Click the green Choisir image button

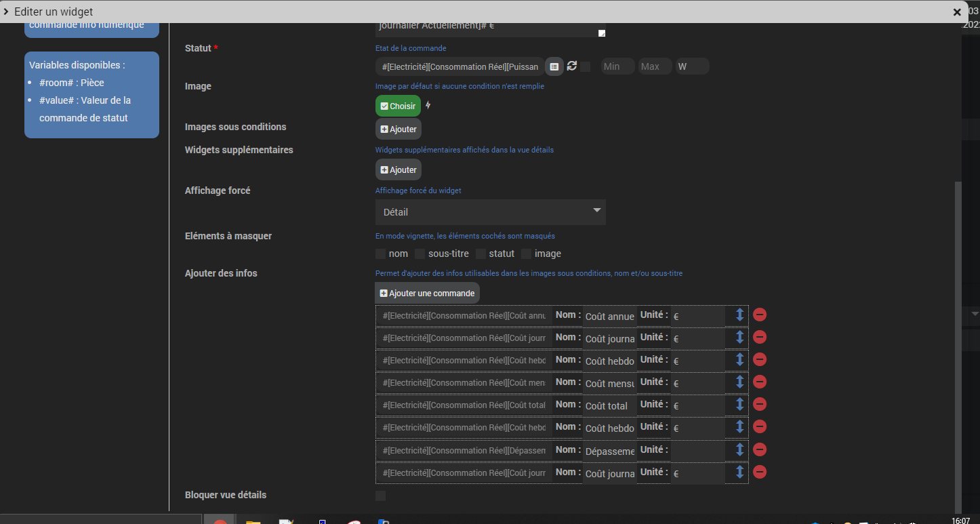pos(398,106)
